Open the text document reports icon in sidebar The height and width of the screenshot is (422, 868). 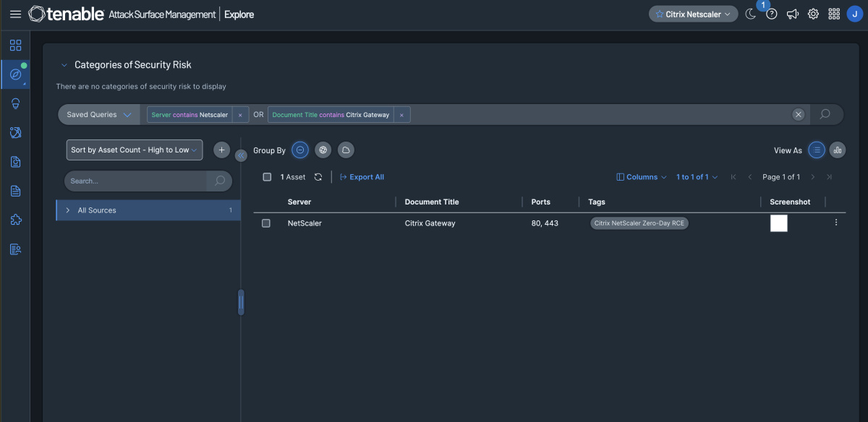click(x=15, y=191)
